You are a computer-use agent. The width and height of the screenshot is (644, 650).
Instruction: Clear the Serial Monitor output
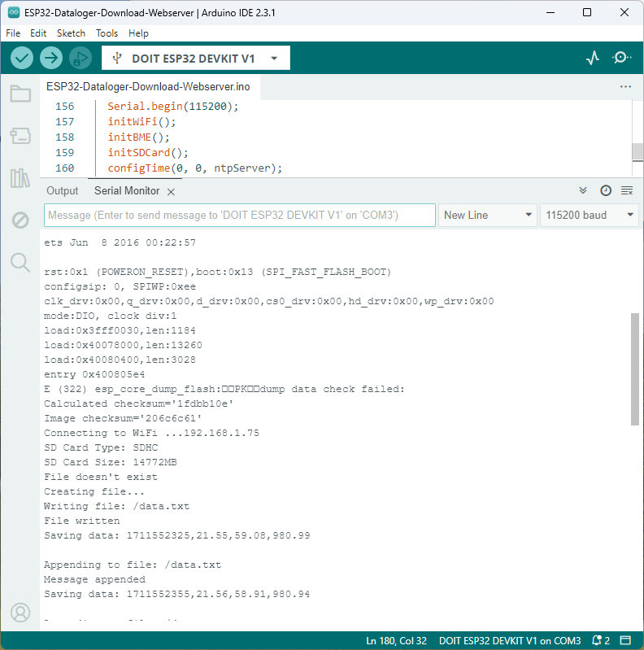click(x=627, y=190)
